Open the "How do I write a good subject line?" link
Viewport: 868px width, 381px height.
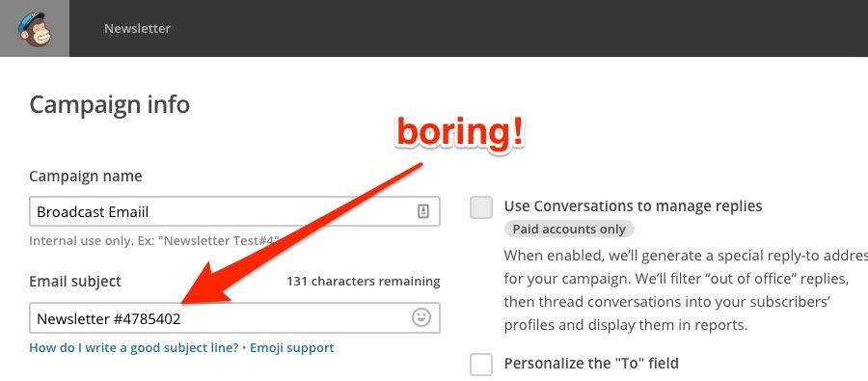pyautogui.click(x=134, y=348)
